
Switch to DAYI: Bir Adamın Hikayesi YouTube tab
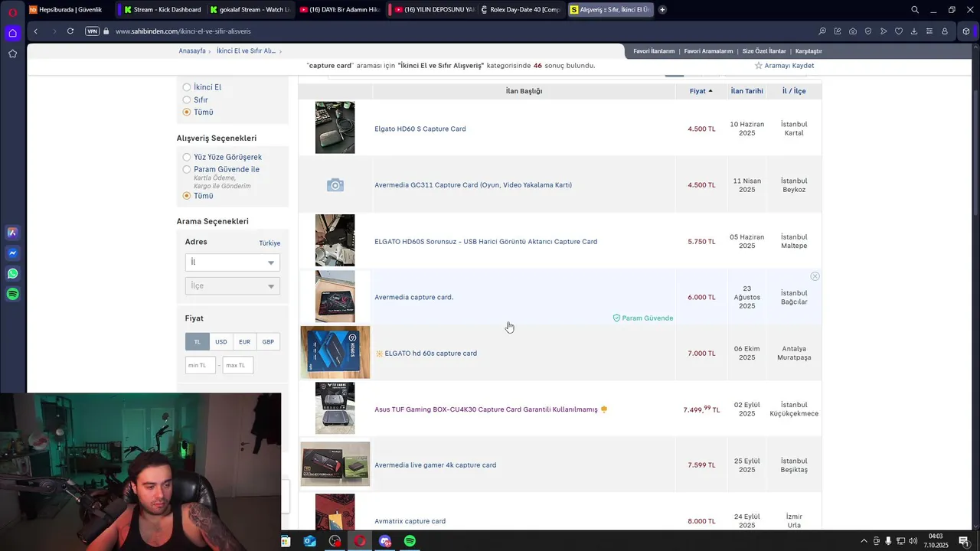tap(340, 10)
